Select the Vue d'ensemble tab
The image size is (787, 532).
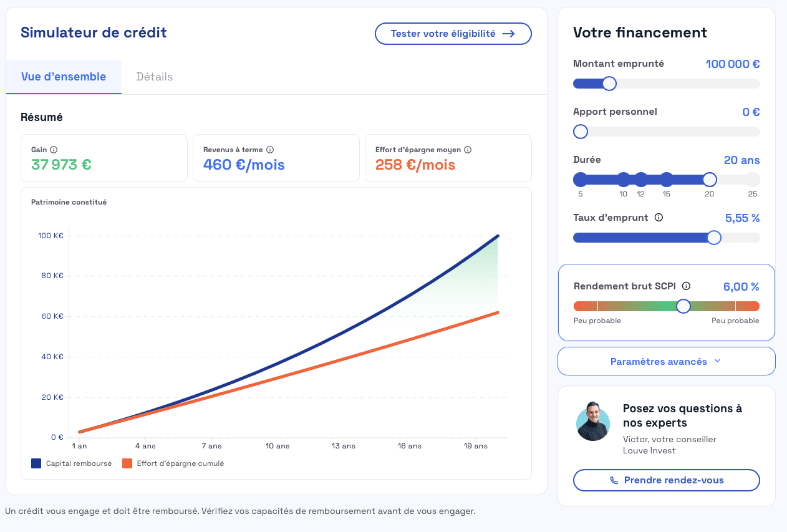pyautogui.click(x=64, y=77)
